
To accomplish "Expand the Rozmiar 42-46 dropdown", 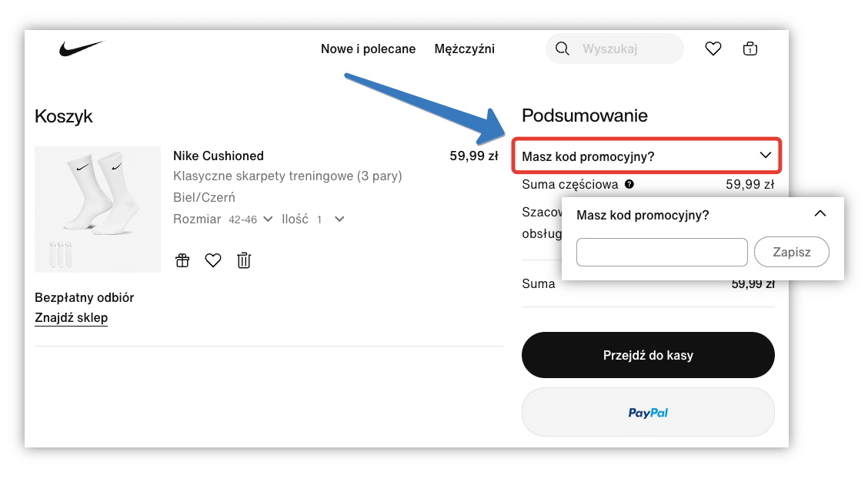I will click(x=269, y=219).
